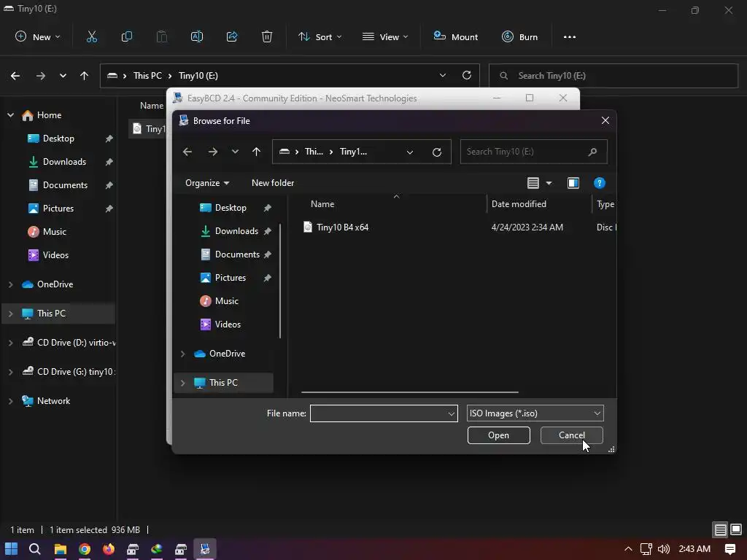Open the New menu in Explorer

(x=38, y=36)
